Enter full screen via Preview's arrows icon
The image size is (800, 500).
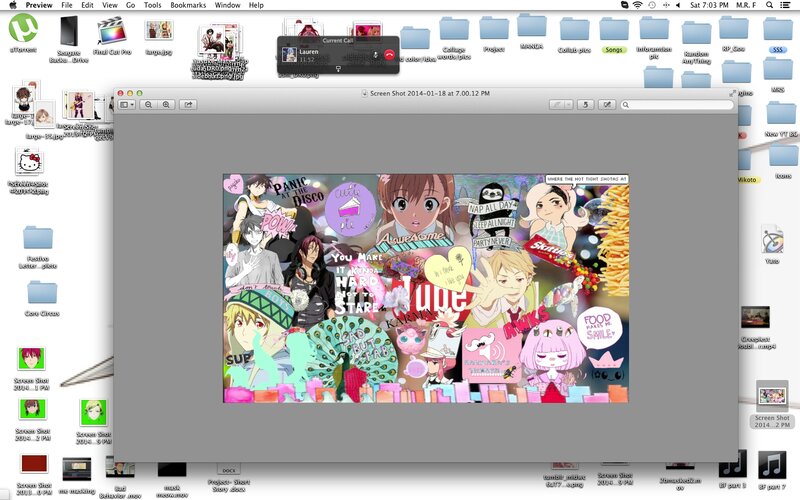pos(733,93)
